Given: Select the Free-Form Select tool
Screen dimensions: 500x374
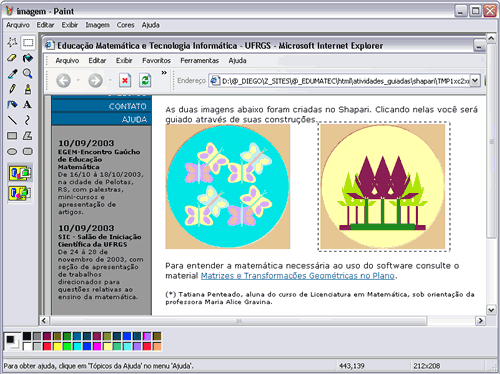Looking at the screenshot, I should click(x=12, y=42).
